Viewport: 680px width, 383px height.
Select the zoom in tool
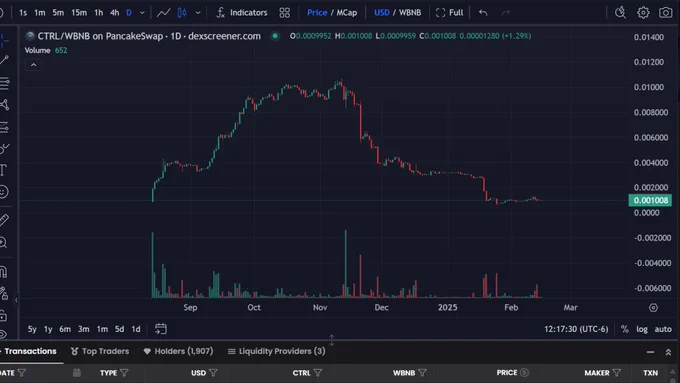pos(3,242)
